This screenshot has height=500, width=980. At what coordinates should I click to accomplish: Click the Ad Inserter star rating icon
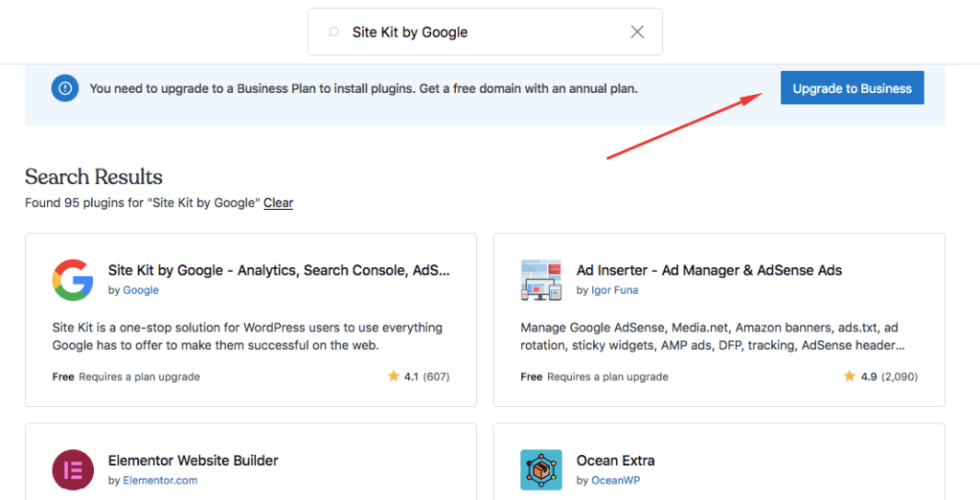[850, 376]
